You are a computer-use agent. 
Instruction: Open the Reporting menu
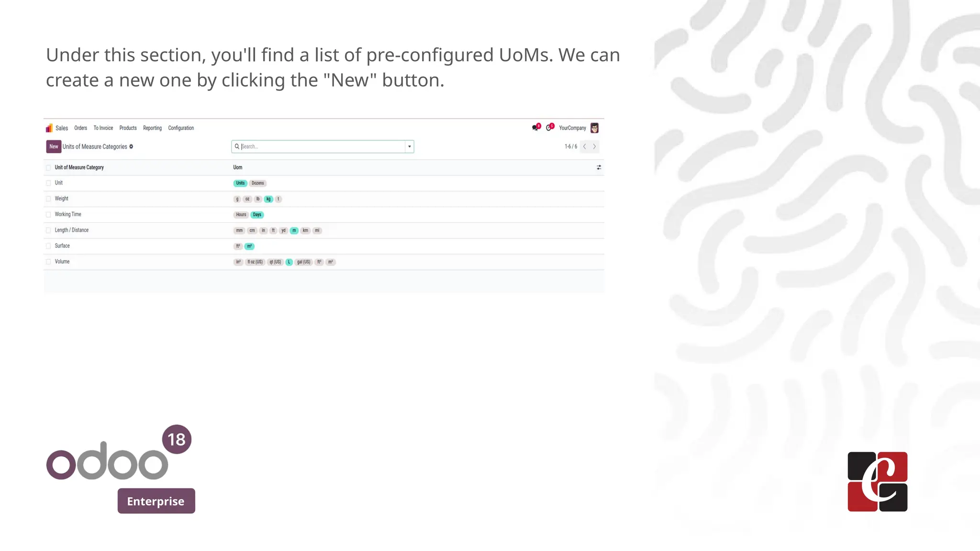152,128
